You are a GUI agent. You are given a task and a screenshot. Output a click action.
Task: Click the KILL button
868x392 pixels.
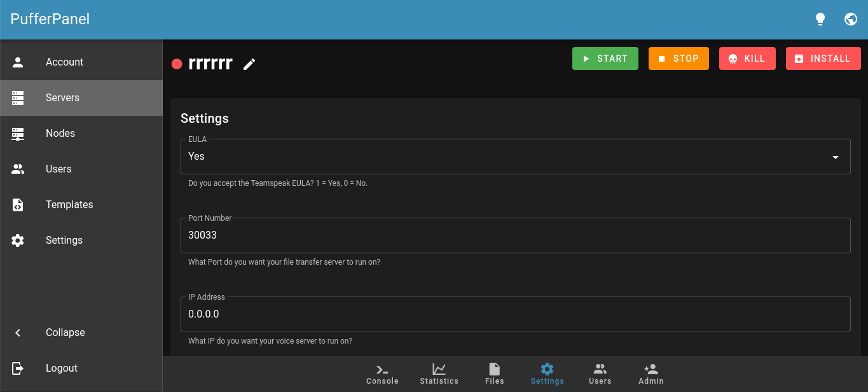tap(747, 58)
